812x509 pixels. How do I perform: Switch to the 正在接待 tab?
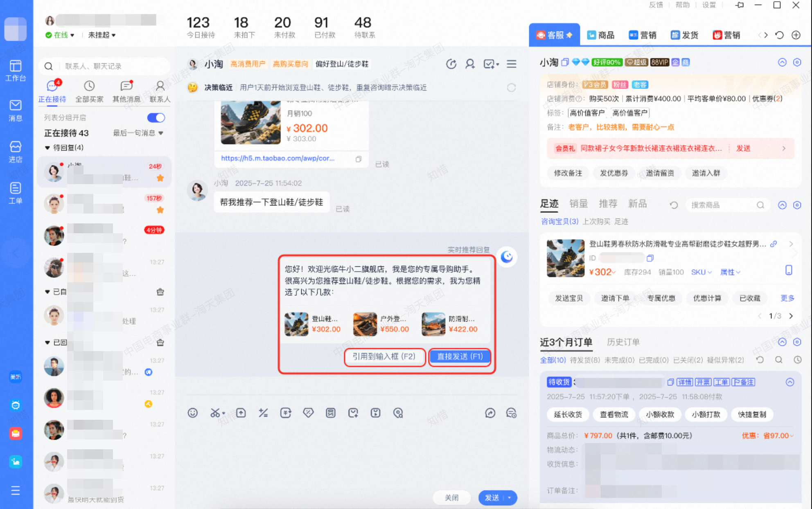(x=52, y=92)
